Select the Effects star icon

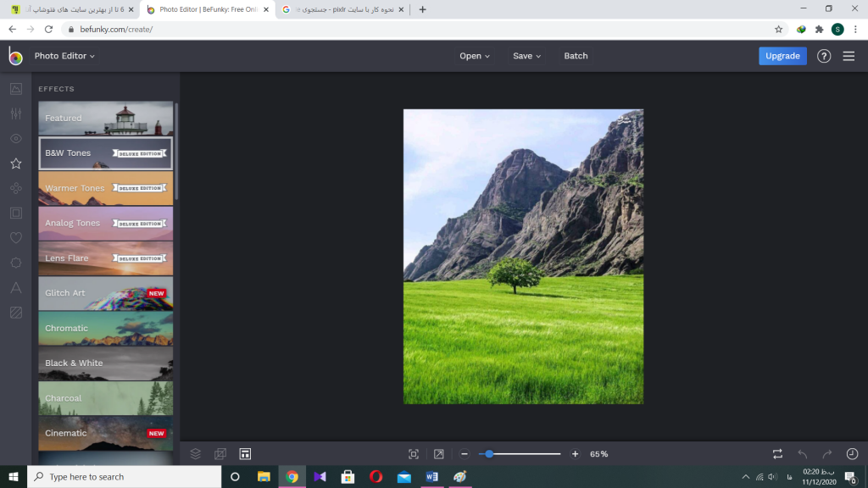coord(16,164)
